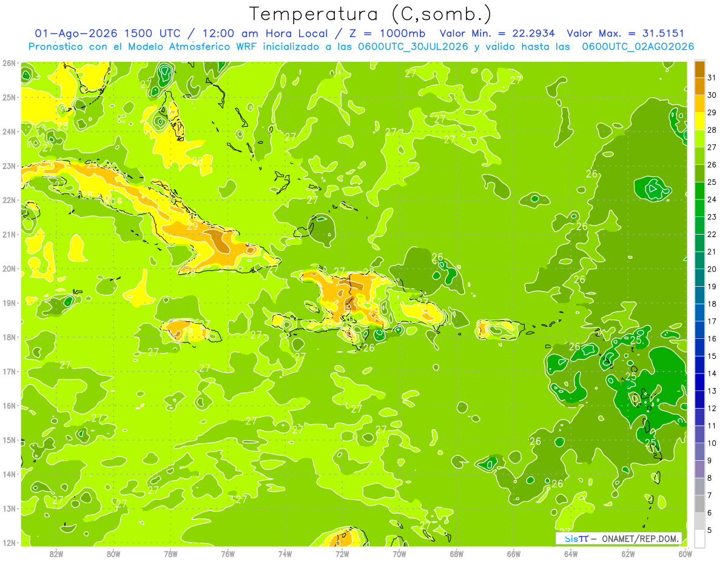Click longitude axis label "62W"
This screenshot has width=728, height=562.
click(x=629, y=554)
